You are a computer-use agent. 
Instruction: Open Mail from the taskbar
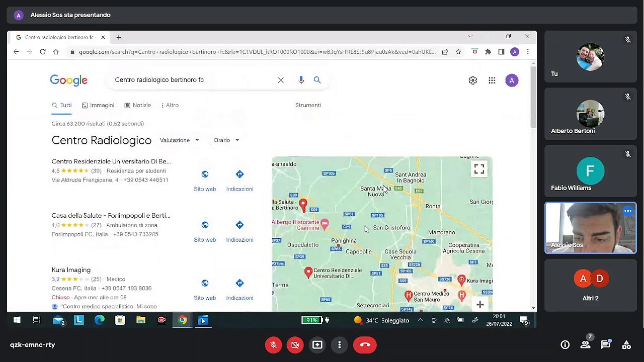pyautogui.click(x=58, y=320)
